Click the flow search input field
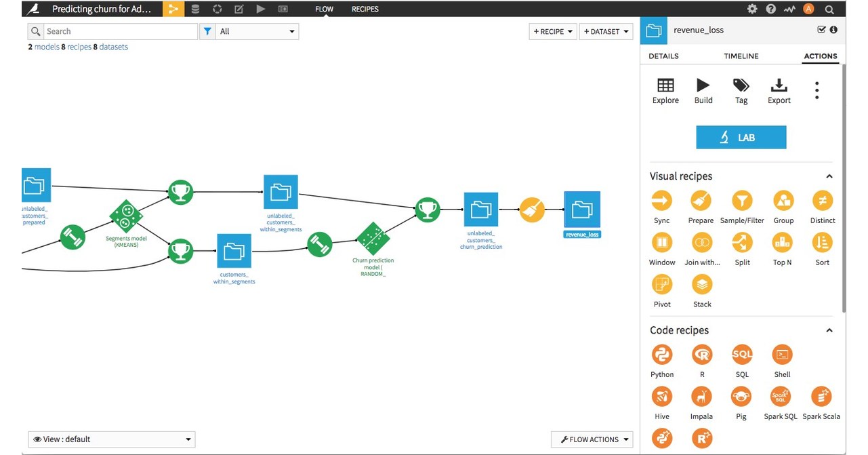This screenshot has height=455, width=868. coord(122,31)
